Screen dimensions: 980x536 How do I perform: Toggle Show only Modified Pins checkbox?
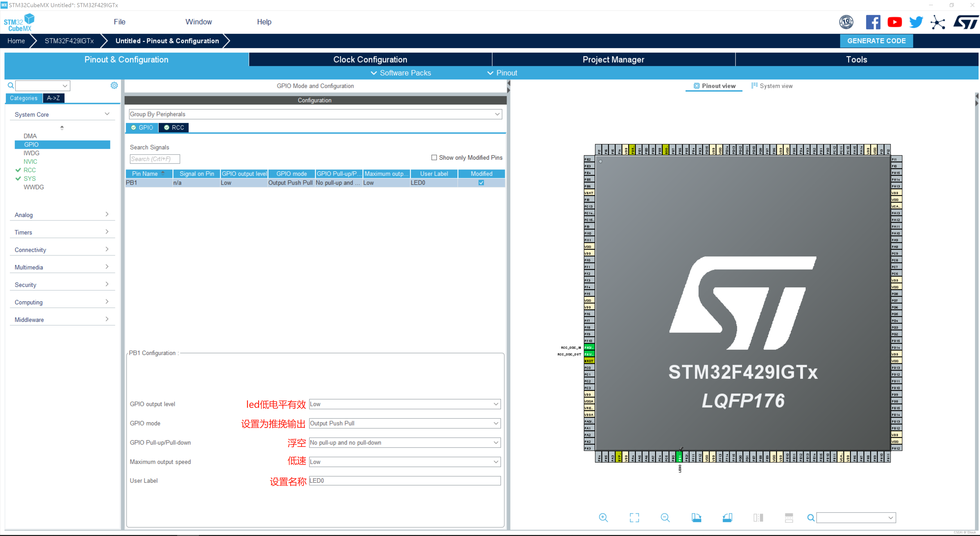click(434, 157)
